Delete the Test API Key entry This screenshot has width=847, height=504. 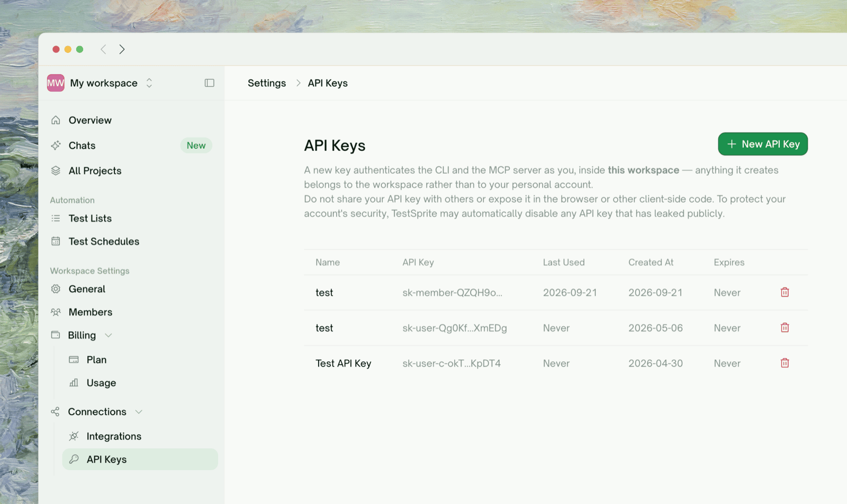(x=785, y=363)
